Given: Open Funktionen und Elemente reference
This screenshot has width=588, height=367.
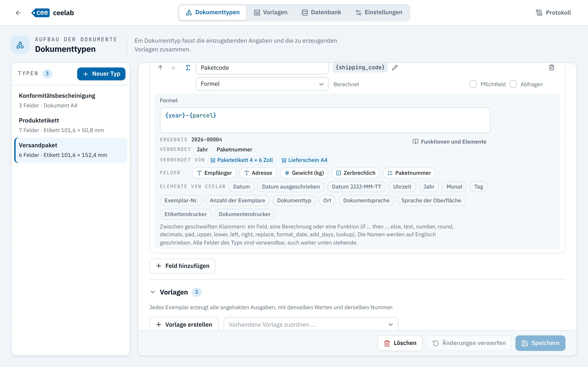Looking at the screenshot, I should (x=449, y=142).
